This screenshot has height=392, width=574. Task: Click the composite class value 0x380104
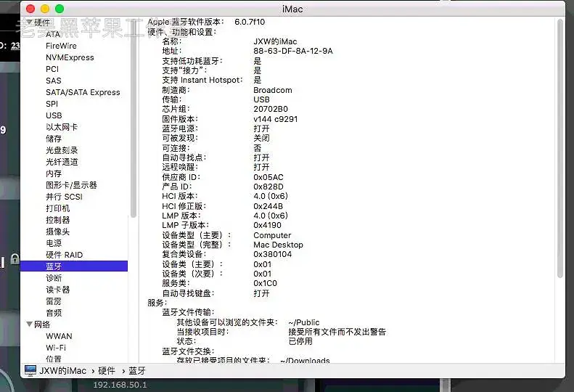(272, 254)
